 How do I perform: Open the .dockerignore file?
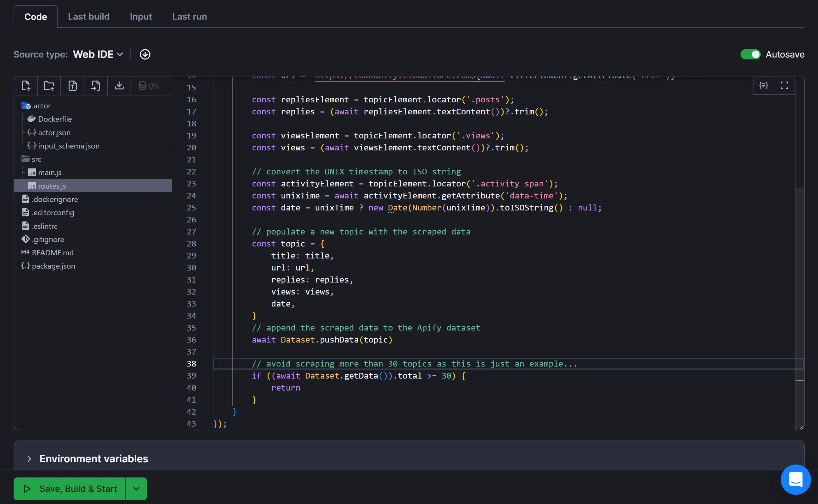pos(50,199)
